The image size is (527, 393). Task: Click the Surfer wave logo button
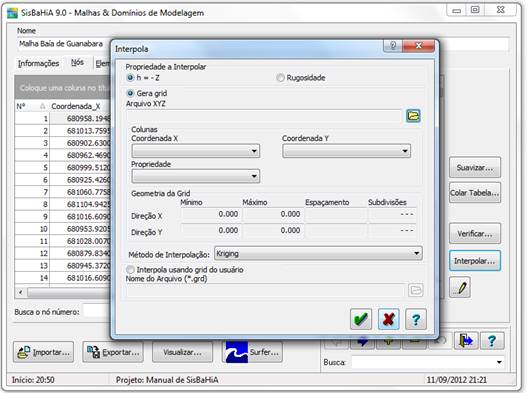coord(252,352)
